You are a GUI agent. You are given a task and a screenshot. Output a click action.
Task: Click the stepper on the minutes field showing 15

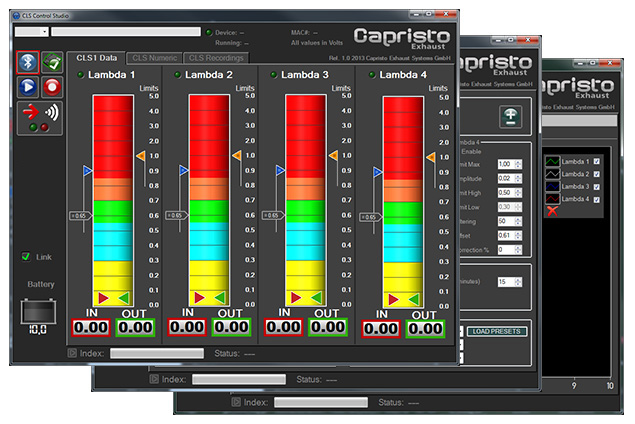[518, 282]
